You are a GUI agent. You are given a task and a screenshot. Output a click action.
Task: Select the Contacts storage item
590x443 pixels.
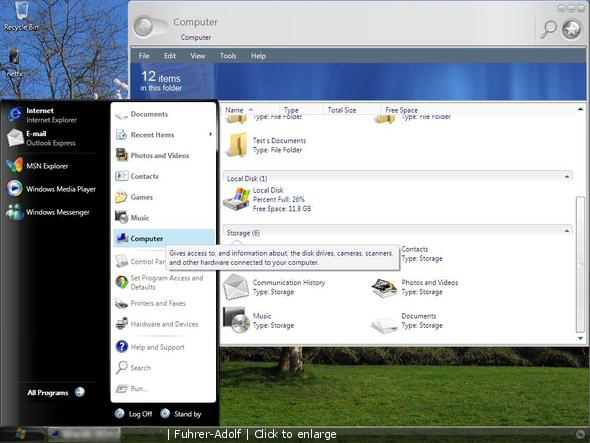[422, 254]
